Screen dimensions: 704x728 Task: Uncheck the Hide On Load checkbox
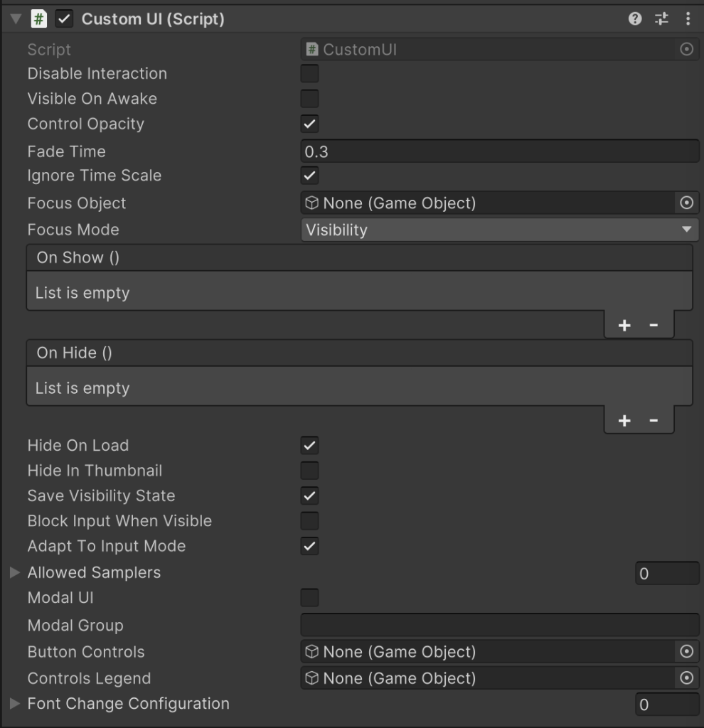click(x=310, y=445)
